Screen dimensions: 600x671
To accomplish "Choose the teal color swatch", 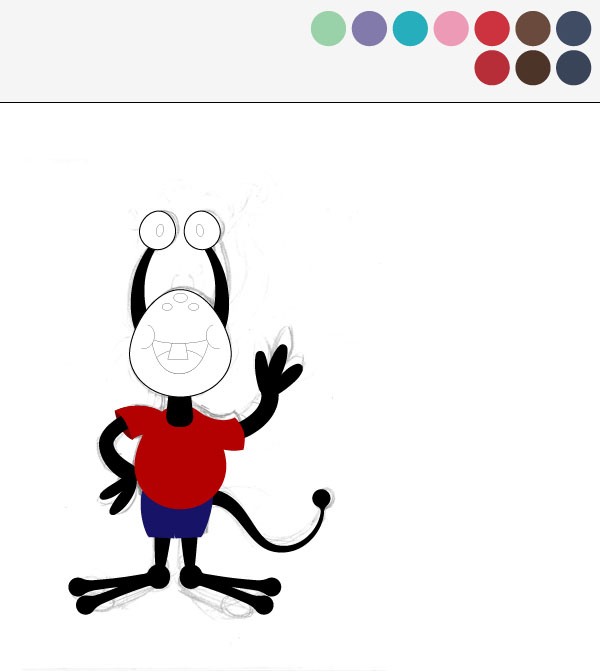I will coord(410,28).
